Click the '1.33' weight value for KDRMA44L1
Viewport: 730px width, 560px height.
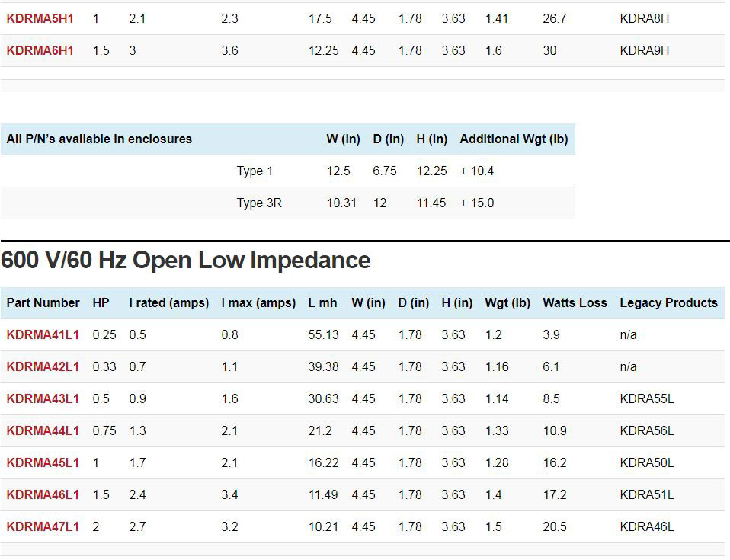497,430
